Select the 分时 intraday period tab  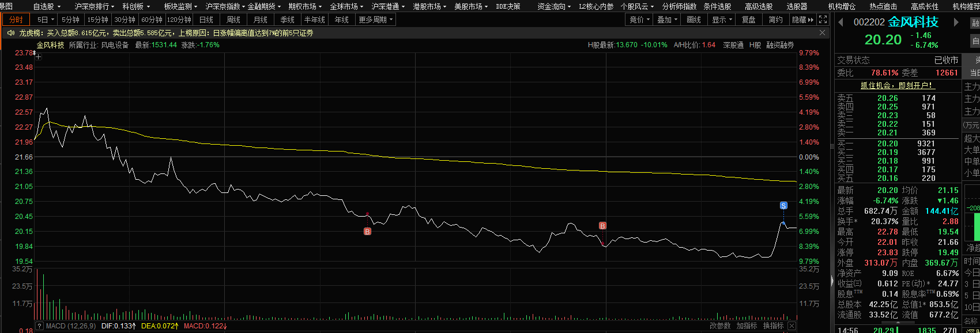[x=16, y=20]
